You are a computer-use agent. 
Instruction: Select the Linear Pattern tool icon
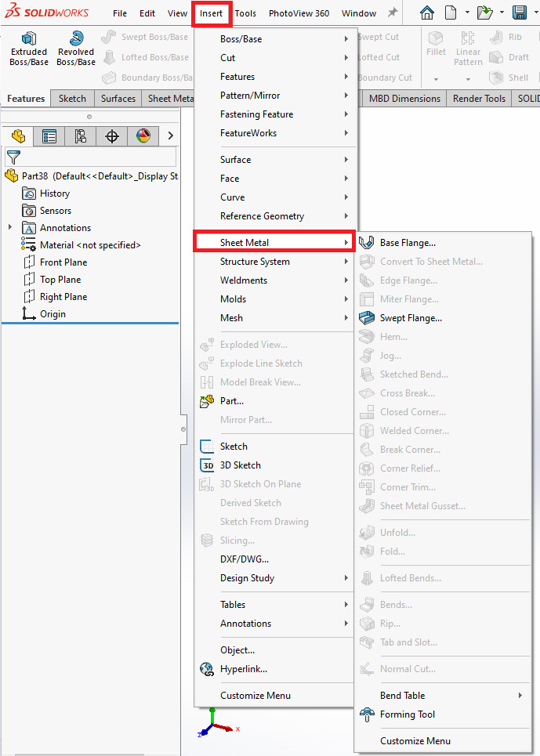pos(468,38)
